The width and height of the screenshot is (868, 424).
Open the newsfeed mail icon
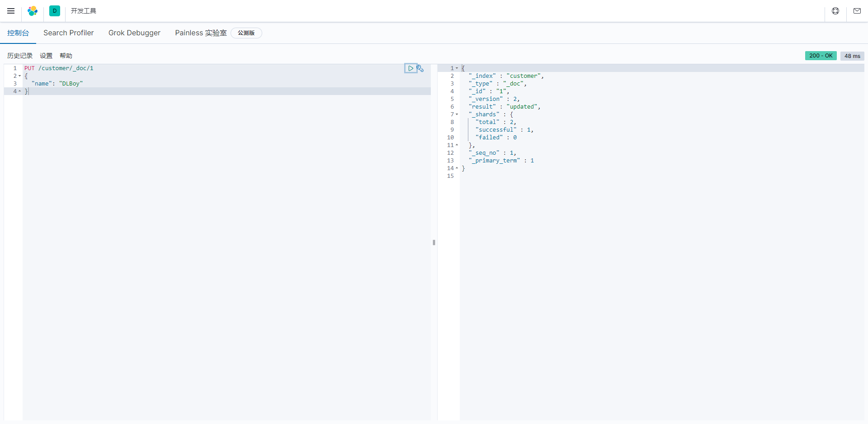(857, 11)
